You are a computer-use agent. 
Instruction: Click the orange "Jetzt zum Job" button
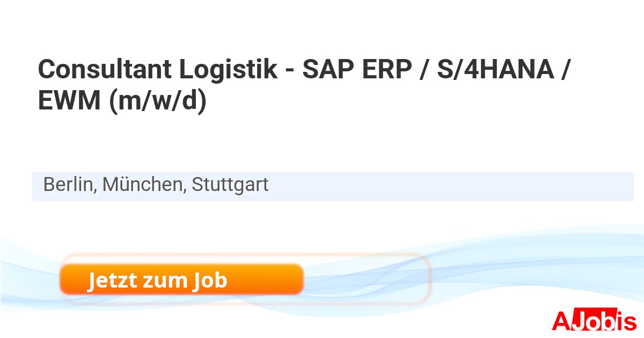(x=181, y=280)
